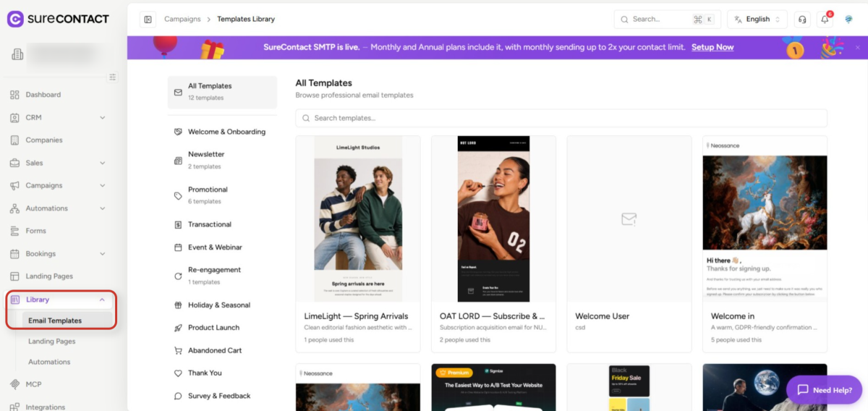The image size is (868, 411).
Task: Click the Companies building icon in sidebar
Action: point(14,140)
